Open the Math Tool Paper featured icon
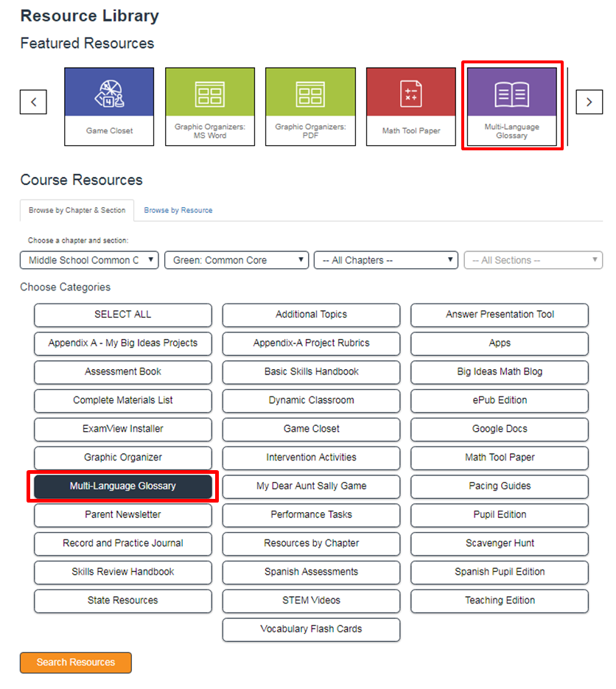This screenshot has width=616, height=689. click(x=410, y=93)
